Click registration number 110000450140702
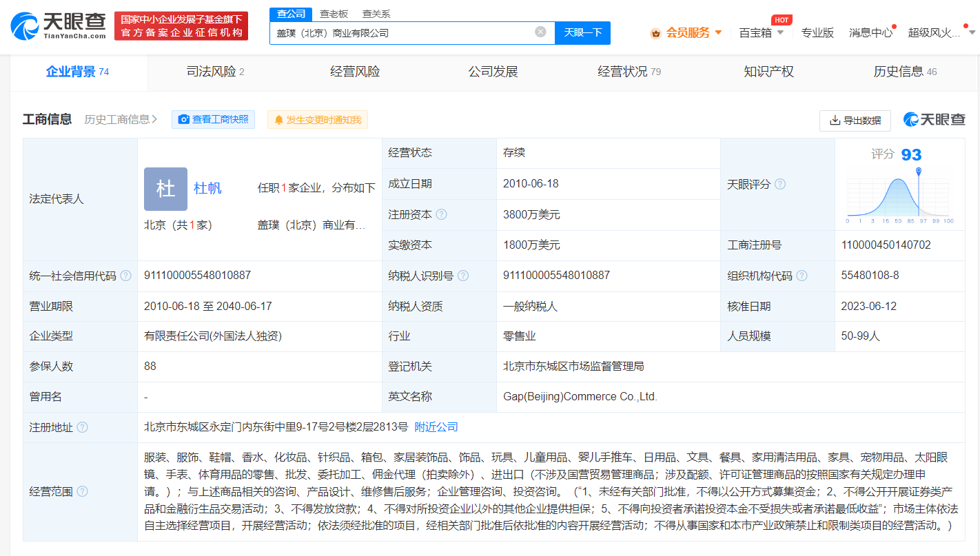This screenshot has width=980, height=556. pos(886,245)
